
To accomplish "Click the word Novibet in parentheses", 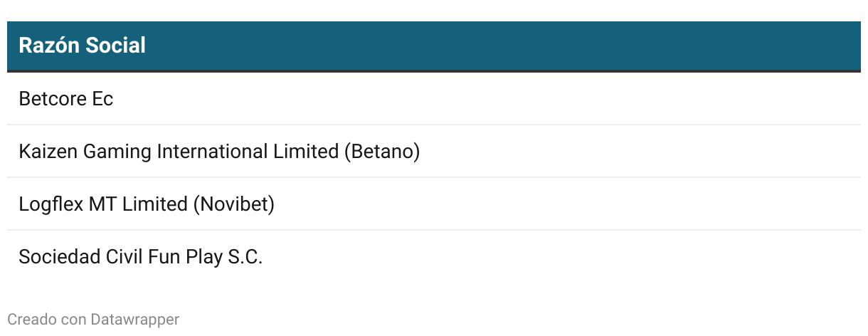I will click(x=233, y=204).
